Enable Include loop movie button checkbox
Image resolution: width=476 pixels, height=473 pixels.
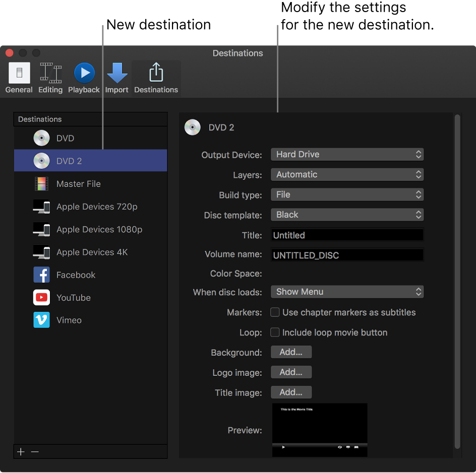click(275, 332)
